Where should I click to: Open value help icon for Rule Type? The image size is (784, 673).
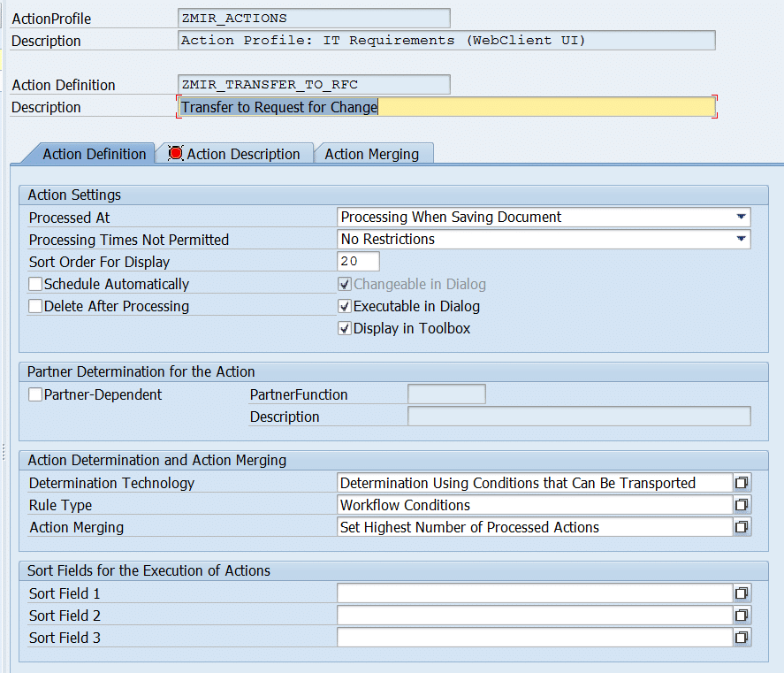(742, 505)
